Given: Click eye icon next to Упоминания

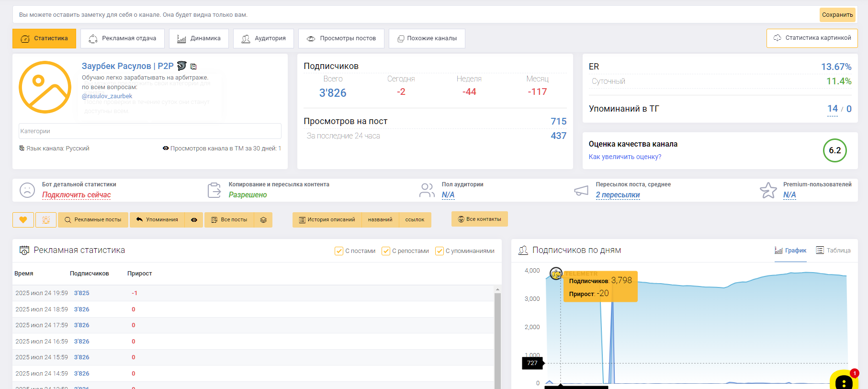Looking at the screenshot, I should point(194,220).
